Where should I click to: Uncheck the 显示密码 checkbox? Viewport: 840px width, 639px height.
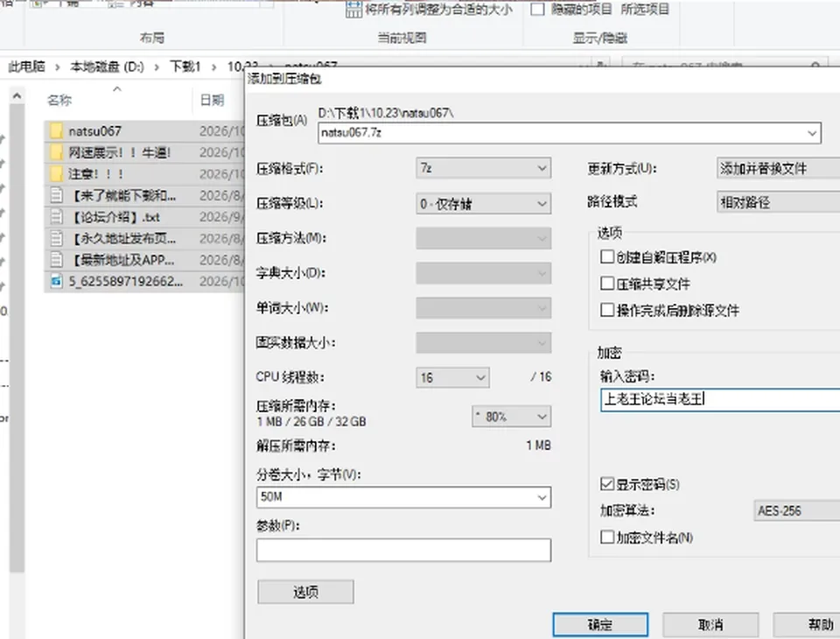(x=607, y=484)
